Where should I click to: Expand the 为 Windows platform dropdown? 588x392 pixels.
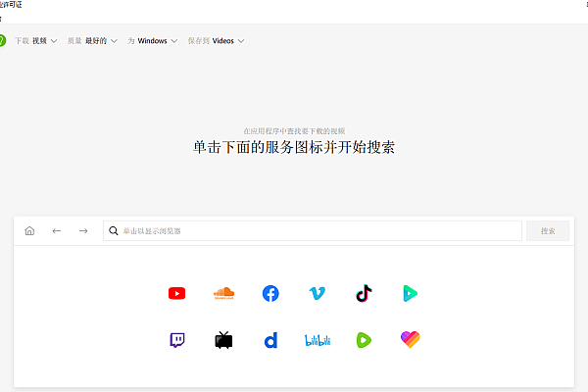coord(152,40)
